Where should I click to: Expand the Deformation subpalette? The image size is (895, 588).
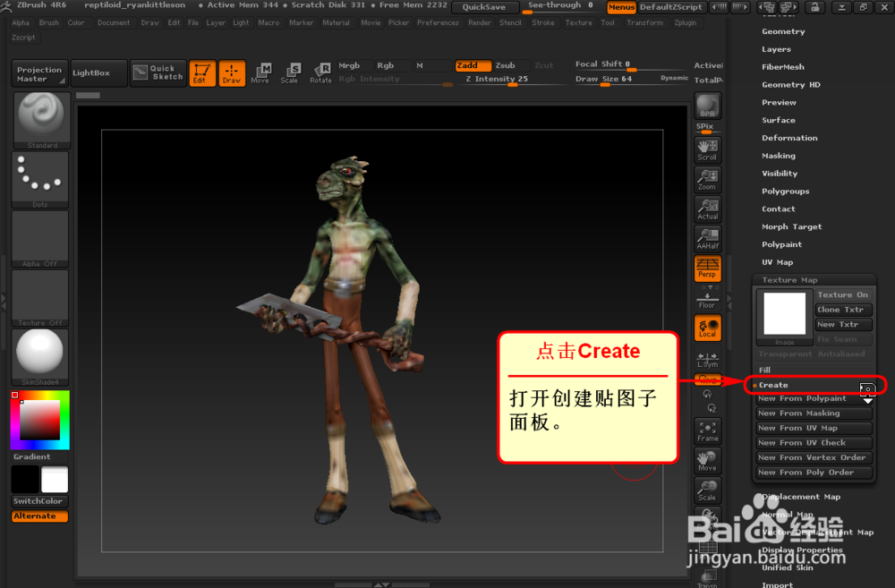(x=789, y=138)
